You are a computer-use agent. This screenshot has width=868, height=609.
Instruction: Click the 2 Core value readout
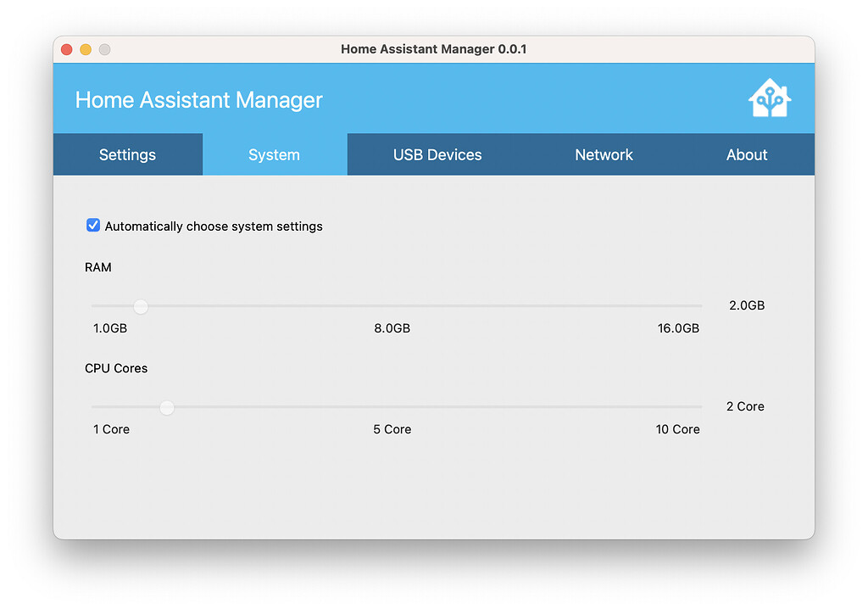pos(744,406)
